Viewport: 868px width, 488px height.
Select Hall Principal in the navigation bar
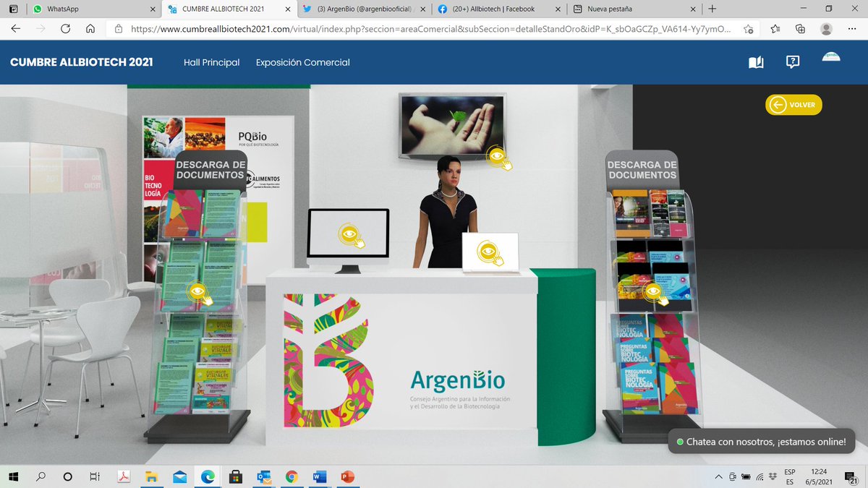pos(210,63)
